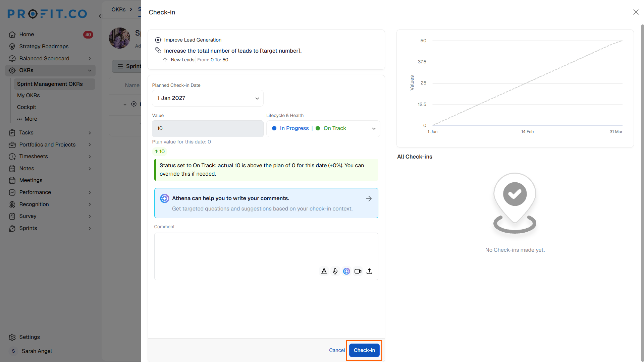Click the Timesheets clock icon
The width and height of the screenshot is (644, 362).
(12, 157)
